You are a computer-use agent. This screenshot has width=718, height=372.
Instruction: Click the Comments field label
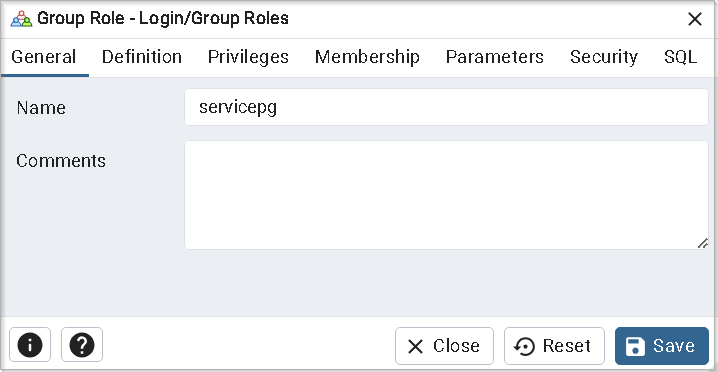pyautogui.click(x=61, y=161)
